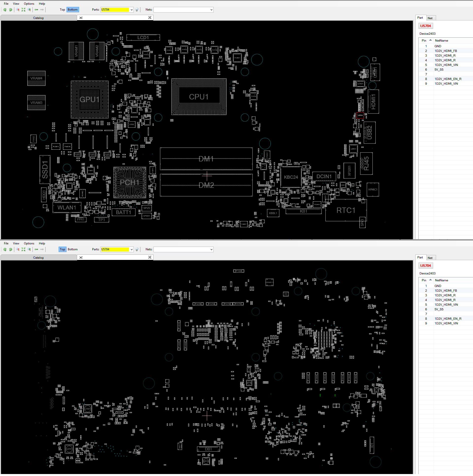Click zoom in magnifier in lower window
Viewport: 473px width, 476px height.
click(x=29, y=249)
